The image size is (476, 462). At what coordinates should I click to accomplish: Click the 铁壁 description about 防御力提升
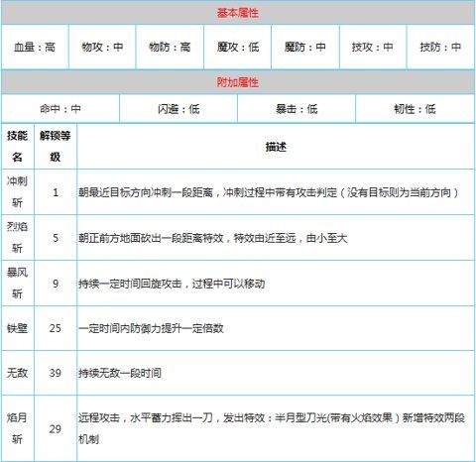[151, 328]
